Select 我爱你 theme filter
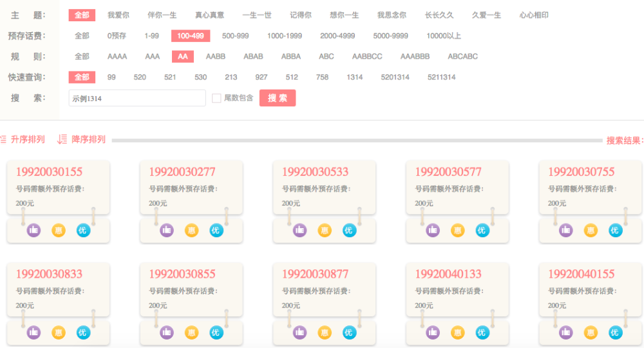 [x=118, y=15]
